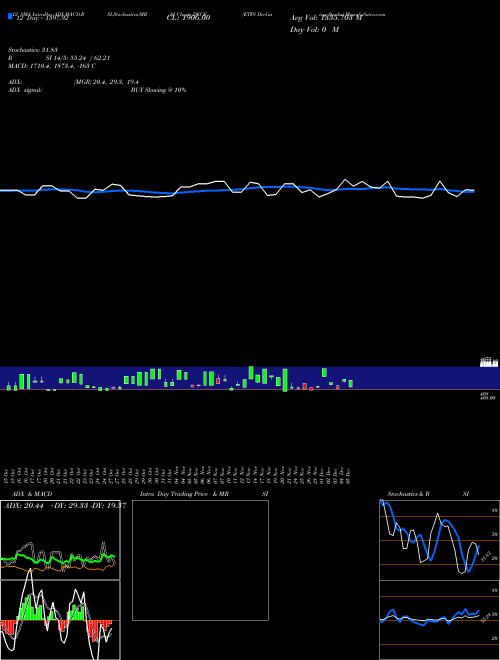Image resolution: width=500 pixels, height=660 pixels.
Task: Click the blue 12 Day SMA legend square
Action: pyautogui.click(x=11, y=16)
